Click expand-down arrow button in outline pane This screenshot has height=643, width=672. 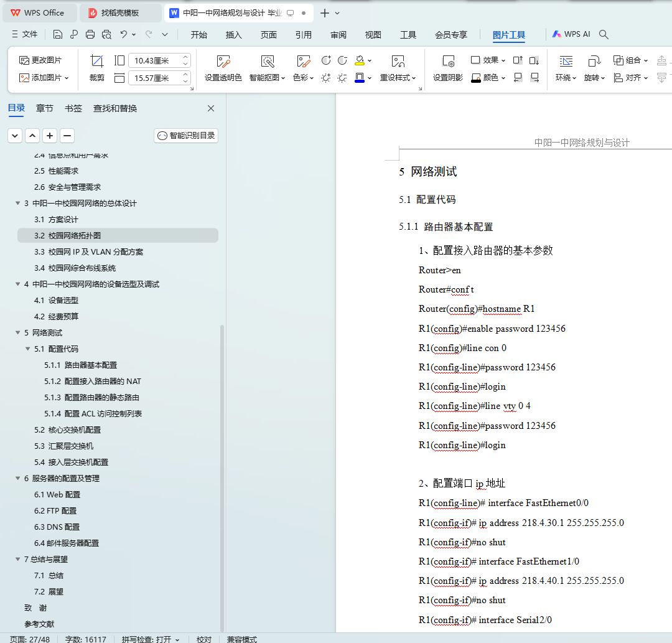tap(15, 136)
